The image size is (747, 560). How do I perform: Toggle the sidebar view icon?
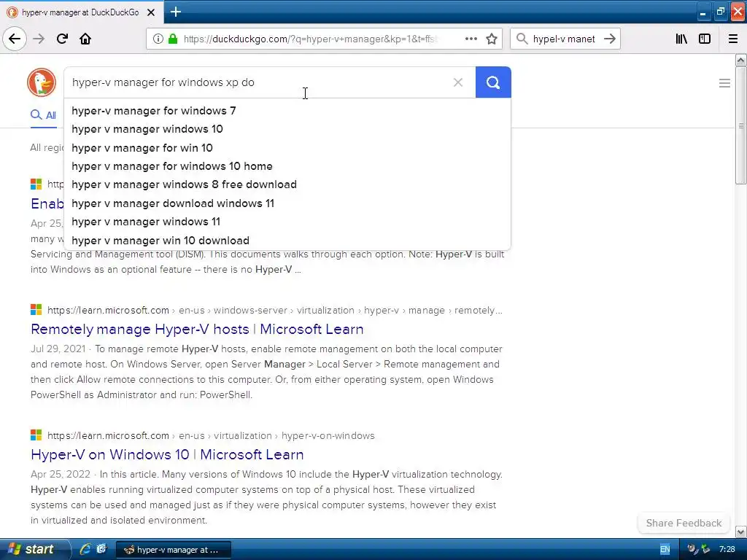(x=705, y=39)
